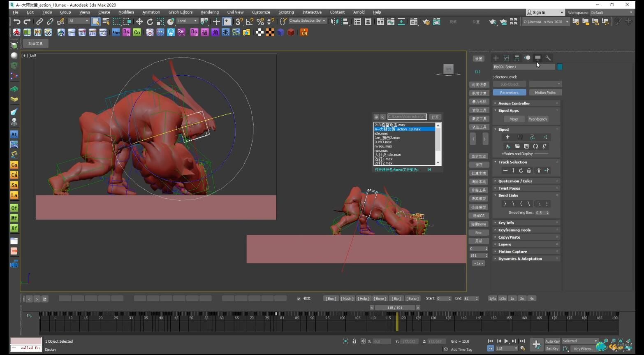Click the Xf icon in left sidebar

click(x=14, y=228)
